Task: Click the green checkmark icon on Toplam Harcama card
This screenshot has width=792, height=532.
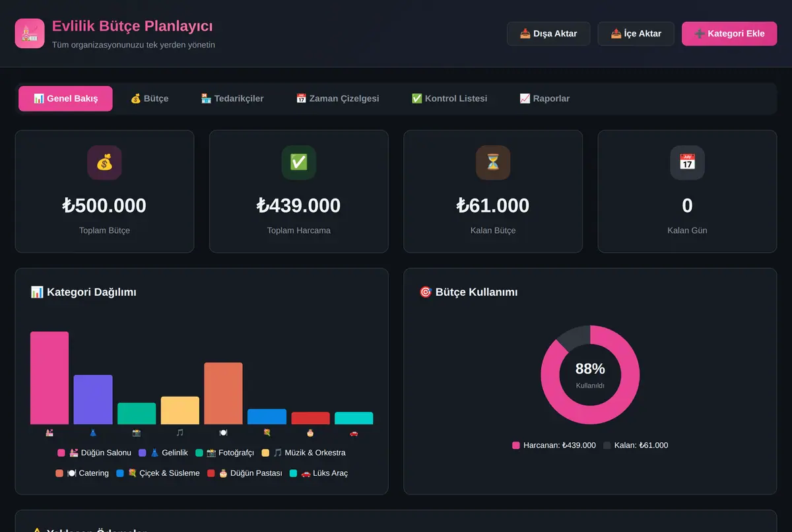Action: pyautogui.click(x=299, y=162)
